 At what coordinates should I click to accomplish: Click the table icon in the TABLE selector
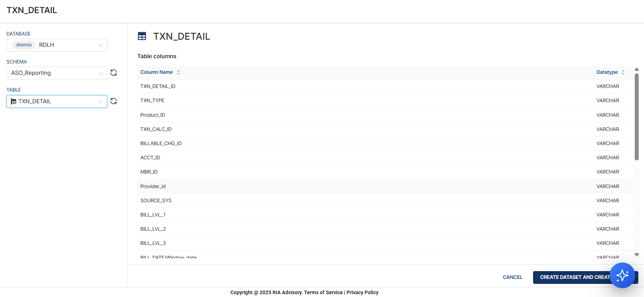click(x=14, y=101)
